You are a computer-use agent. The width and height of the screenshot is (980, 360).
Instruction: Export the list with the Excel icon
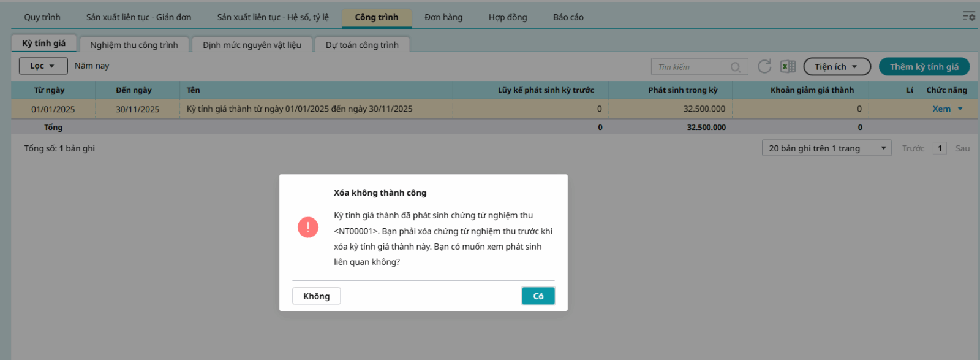[788, 66]
